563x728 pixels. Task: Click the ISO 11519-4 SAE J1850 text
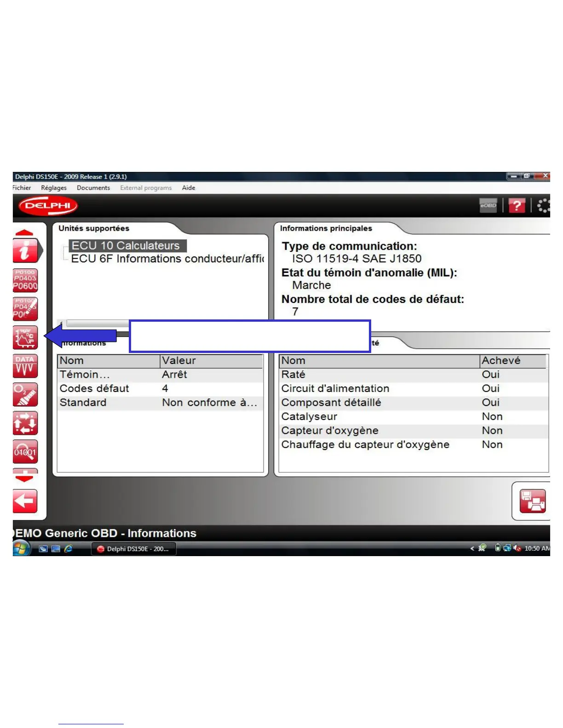tap(357, 259)
